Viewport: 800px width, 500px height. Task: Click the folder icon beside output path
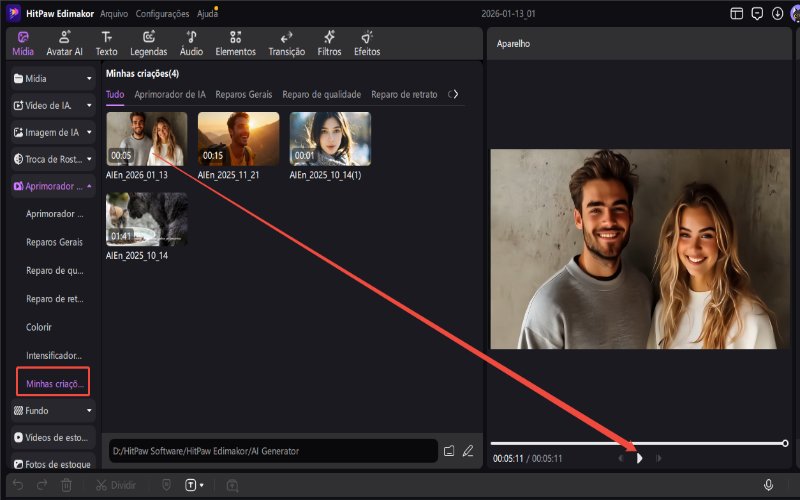click(x=449, y=451)
